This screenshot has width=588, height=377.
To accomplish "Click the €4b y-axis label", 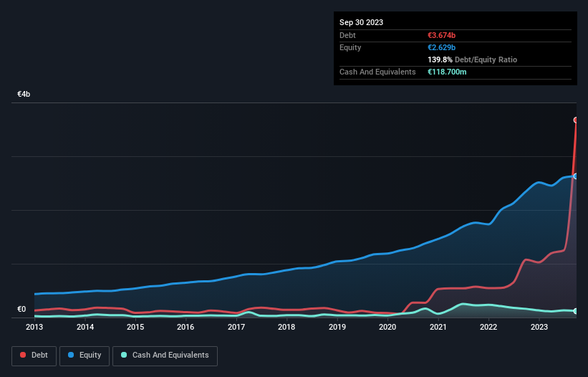I will pos(24,94).
